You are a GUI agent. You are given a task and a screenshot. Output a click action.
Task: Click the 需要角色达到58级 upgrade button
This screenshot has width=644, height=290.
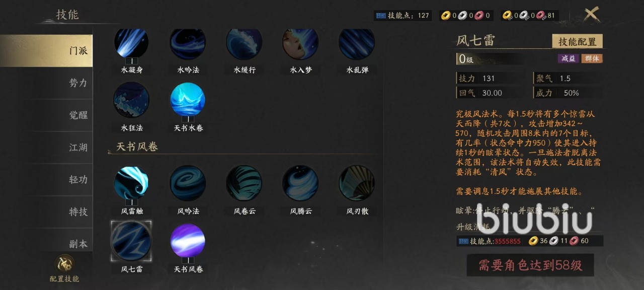(530, 265)
